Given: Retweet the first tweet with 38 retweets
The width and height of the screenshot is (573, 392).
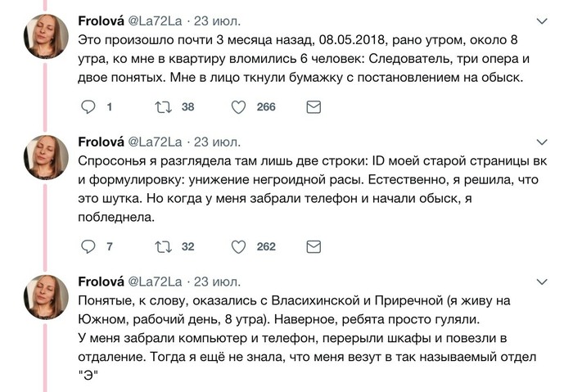Looking at the screenshot, I should [x=162, y=106].
